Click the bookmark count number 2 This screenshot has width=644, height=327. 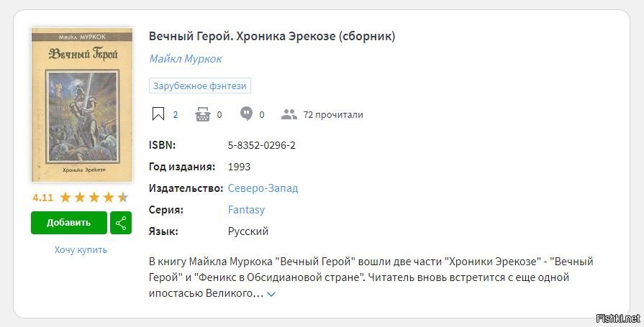point(176,114)
